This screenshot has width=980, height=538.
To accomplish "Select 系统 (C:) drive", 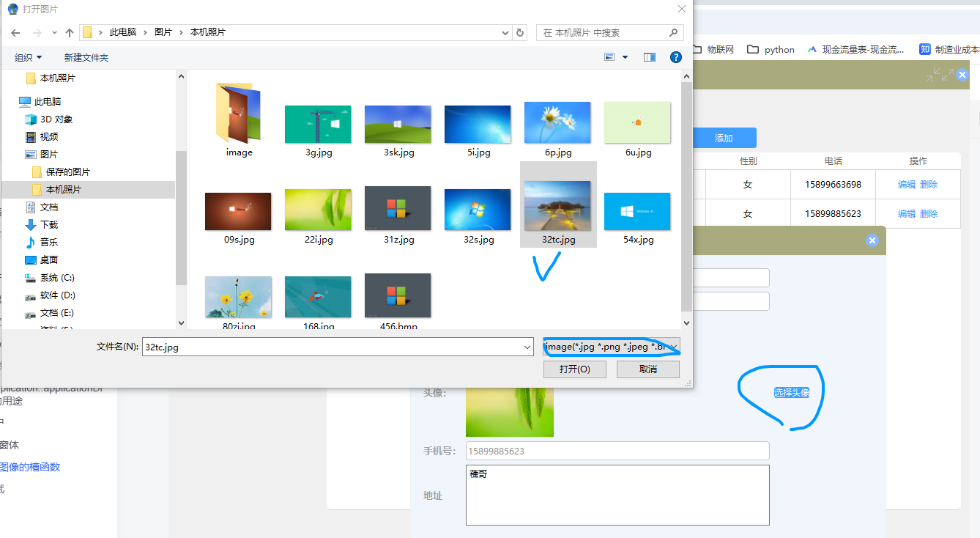I will pyautogui.click(x=50, y=278).
